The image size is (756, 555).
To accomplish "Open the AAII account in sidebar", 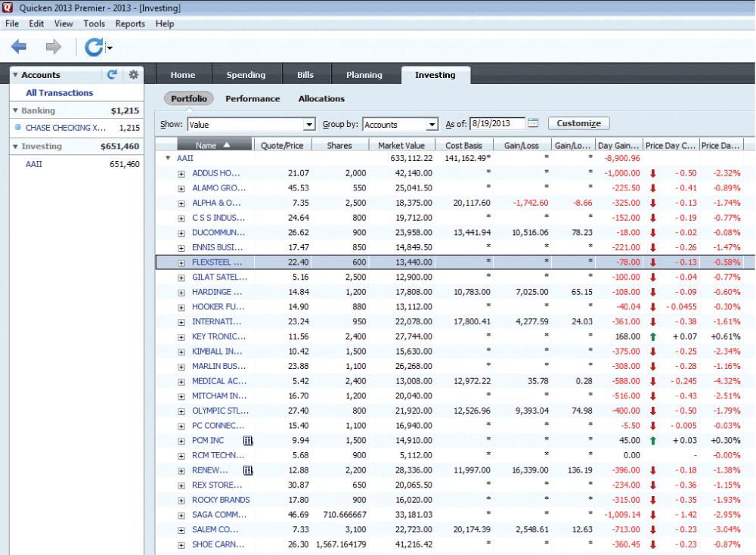I will point(34,164).
